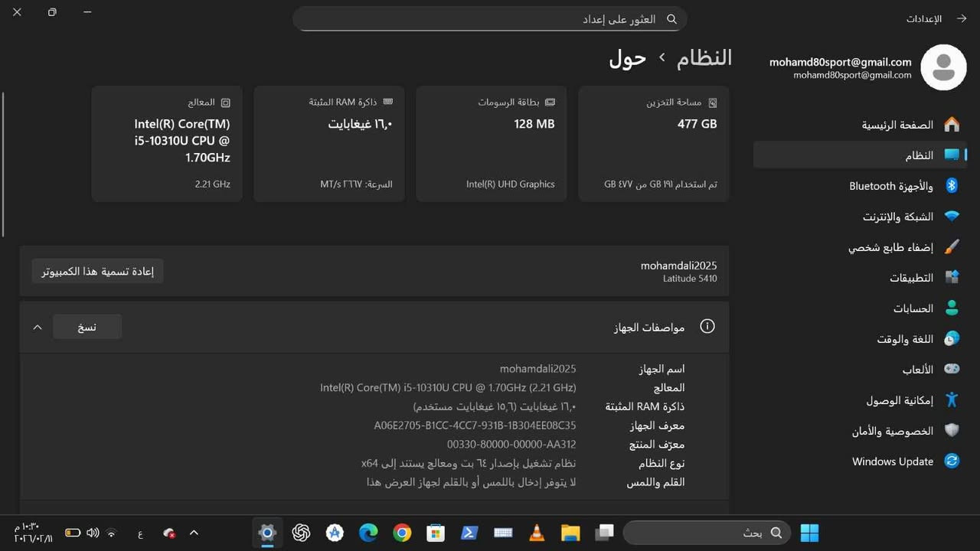Screen dimensions: 980x551
Task: Expand hidden icons in the system tray
Action: point(194,533)
